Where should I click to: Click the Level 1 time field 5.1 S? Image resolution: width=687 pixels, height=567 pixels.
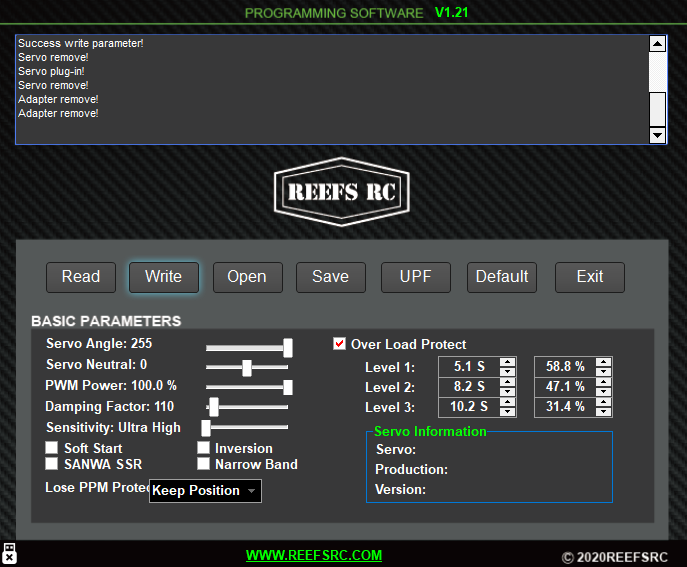(x=469, y=367)
